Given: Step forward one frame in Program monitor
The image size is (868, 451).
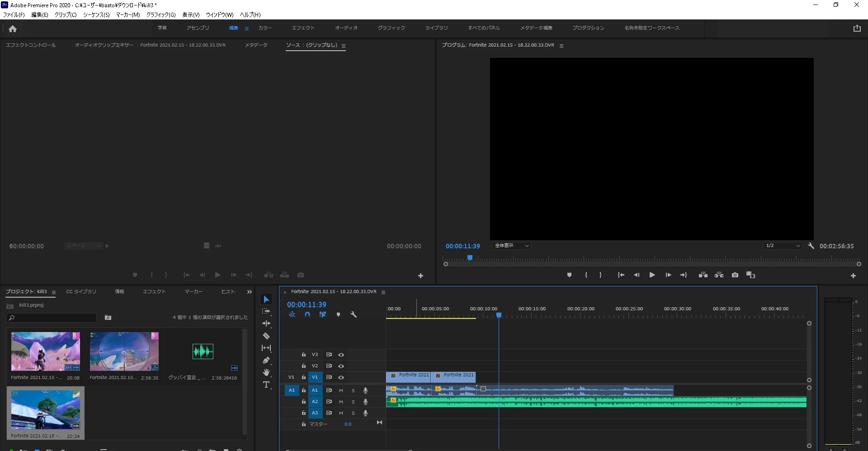Looking at the screenshot, I should [668, 275].
